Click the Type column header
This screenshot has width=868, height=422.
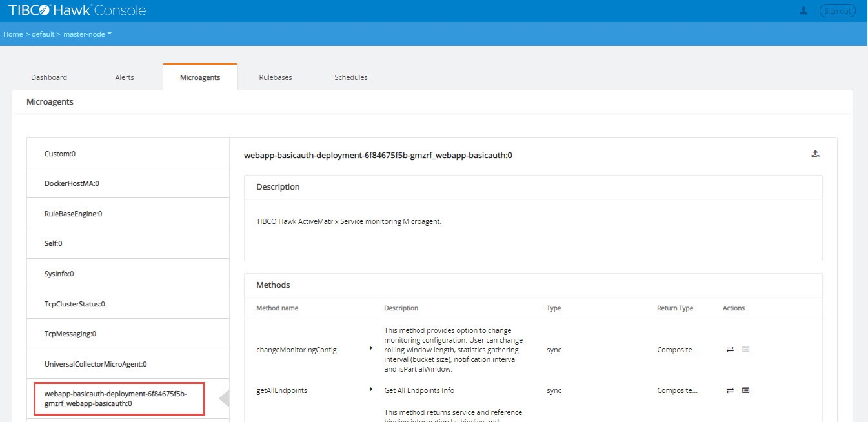554,308
